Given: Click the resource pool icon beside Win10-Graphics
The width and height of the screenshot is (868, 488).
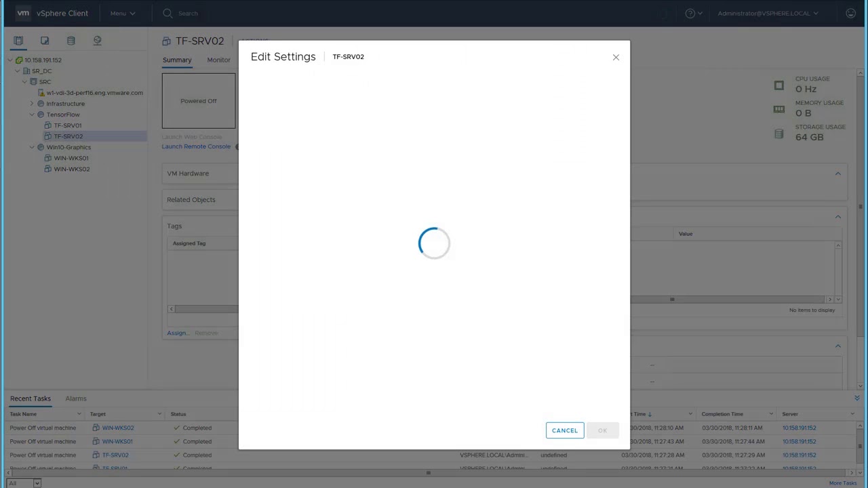Looking at the screenshot, I should point(41,147).
